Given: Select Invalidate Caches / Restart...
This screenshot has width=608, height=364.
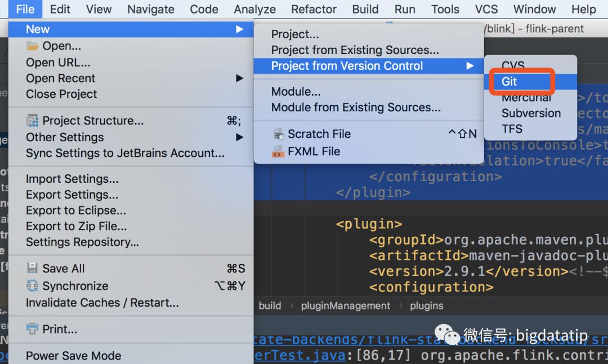Looking at the screenshot, I should click(x=102, y=302).
